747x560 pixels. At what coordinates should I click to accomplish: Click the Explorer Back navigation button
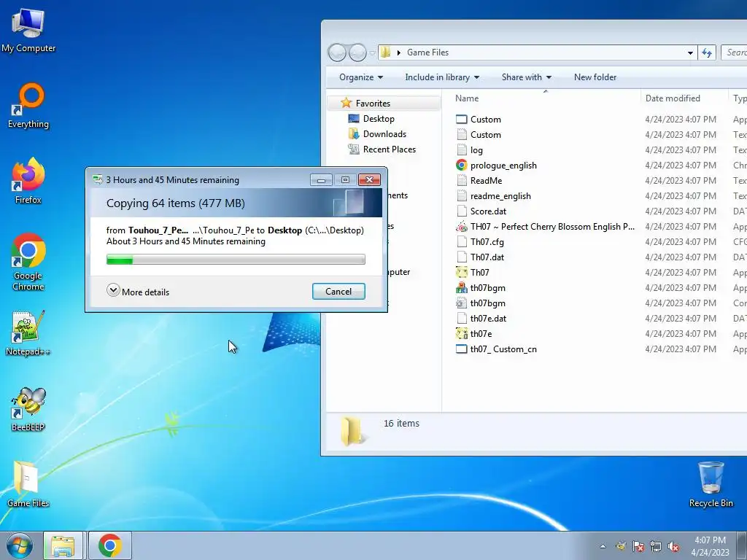337,52
